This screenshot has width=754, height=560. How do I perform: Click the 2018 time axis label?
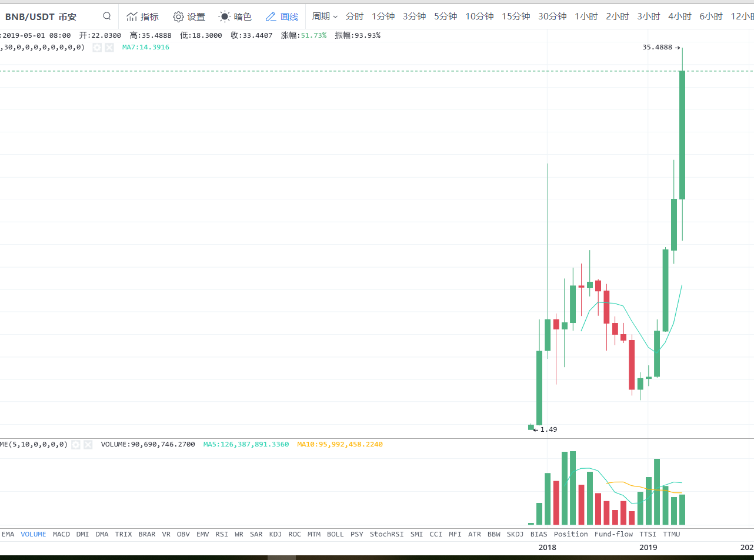coord(548,548)
